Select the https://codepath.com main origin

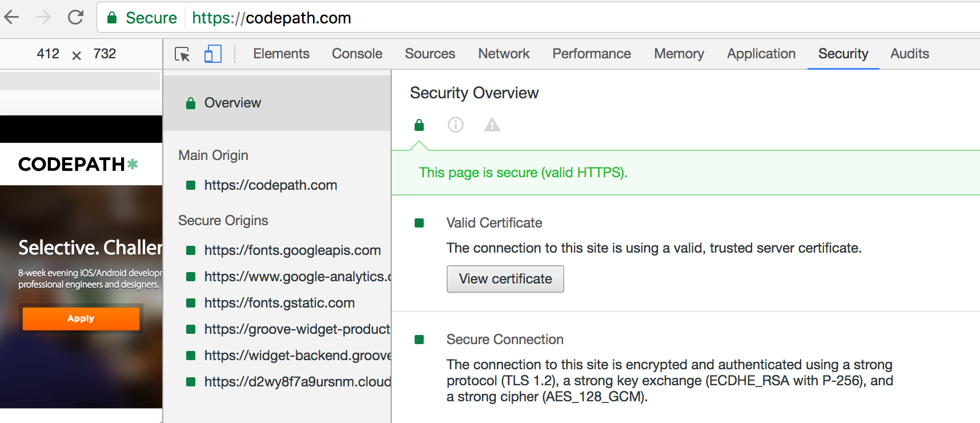click(270, 185)
